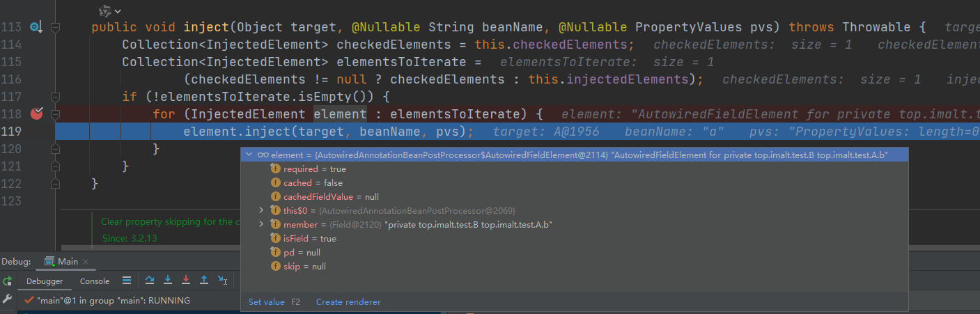Click Run to Cursor icon
Screen dimensions: 980x314
coord(222,281)
